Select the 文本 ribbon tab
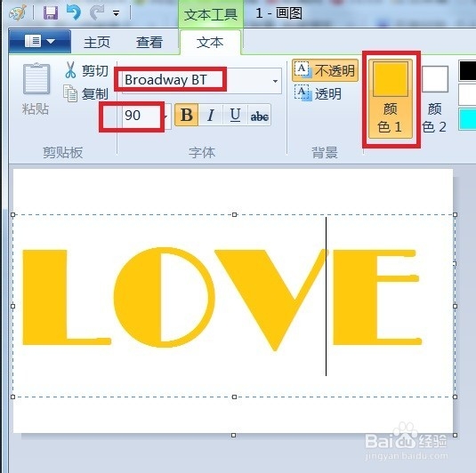Viewport: 476px width, 473px height. tap(210, 42)
